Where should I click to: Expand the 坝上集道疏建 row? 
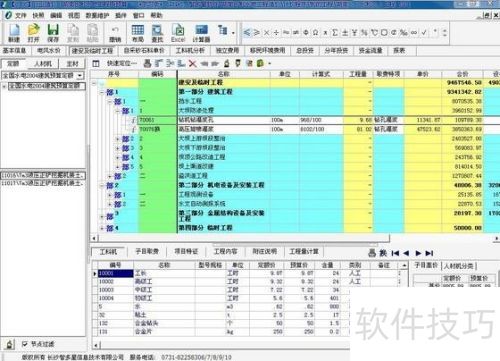point(118,167)
